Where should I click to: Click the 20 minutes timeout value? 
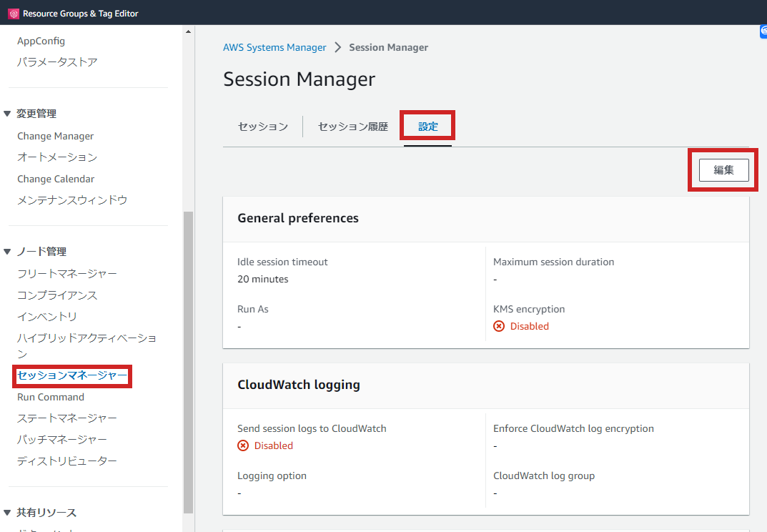262,279
